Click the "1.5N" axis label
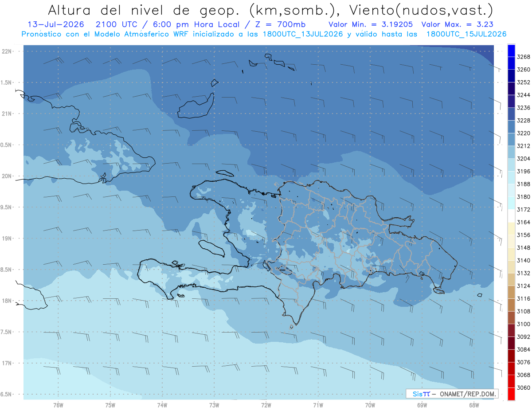532x411 pixels. [7, 82]
